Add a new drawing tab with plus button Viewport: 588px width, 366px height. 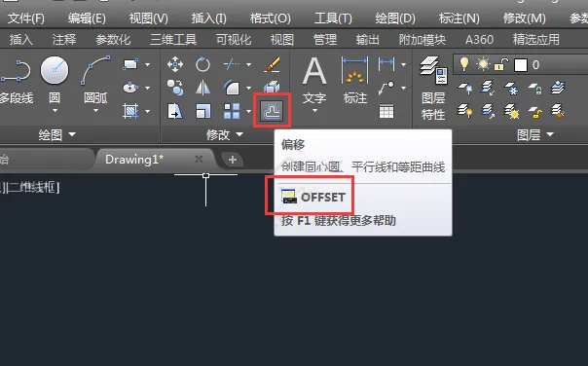232,160
